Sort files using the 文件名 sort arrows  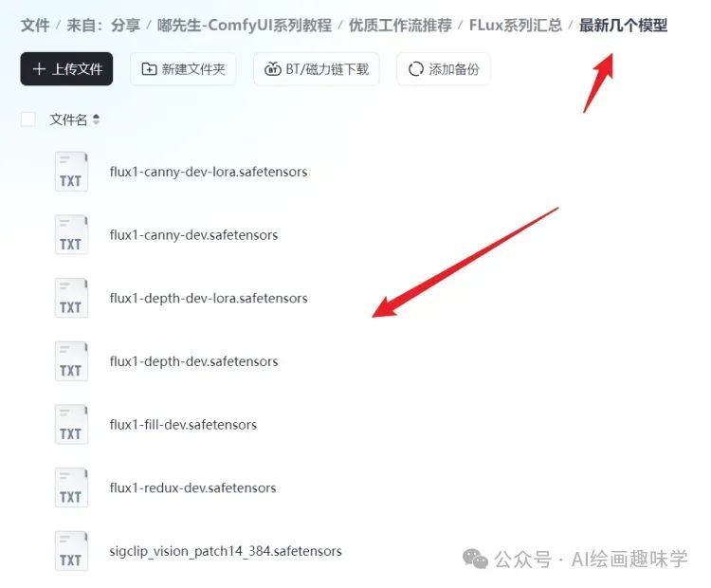click(x=96, y=119)
